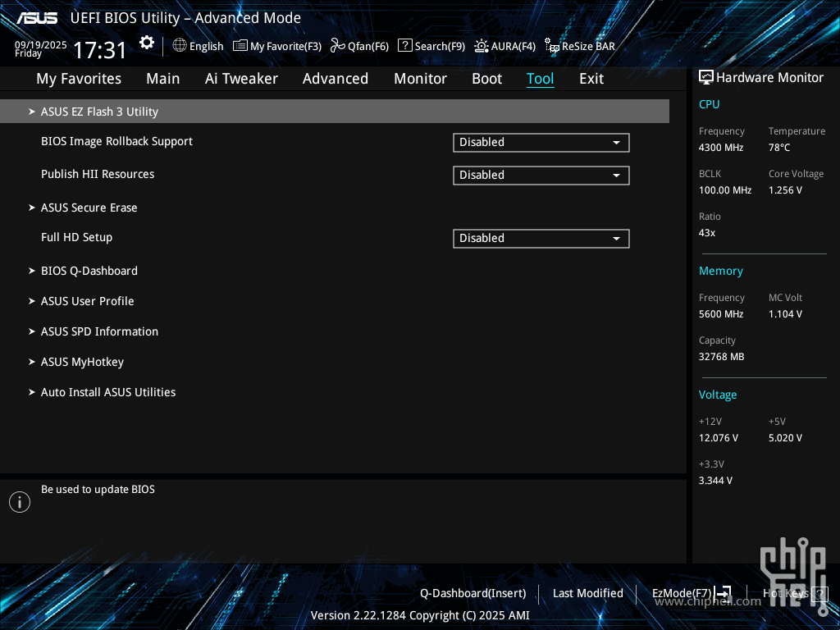Click memory capacity 32768 MB

[x=721, y=357]
